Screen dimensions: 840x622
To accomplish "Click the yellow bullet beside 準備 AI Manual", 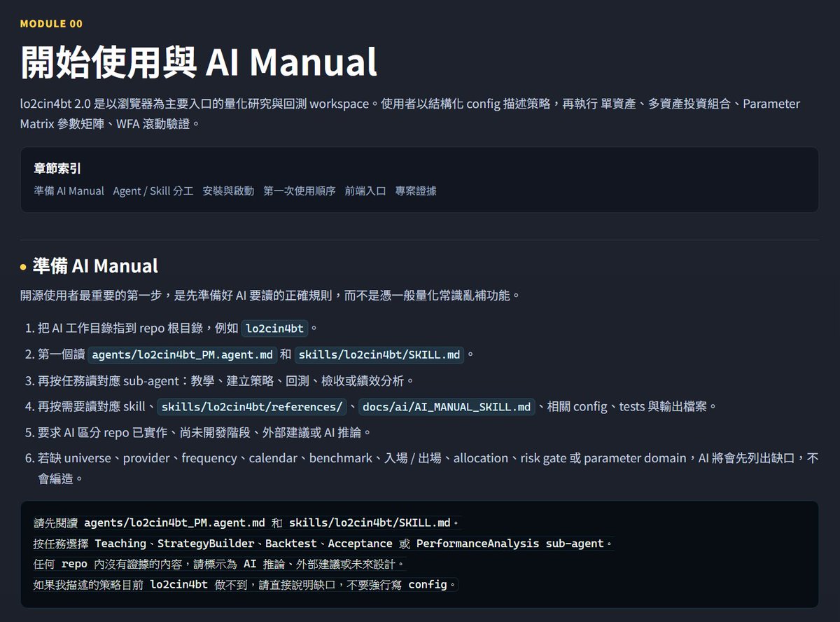I will tap(23, 267).
